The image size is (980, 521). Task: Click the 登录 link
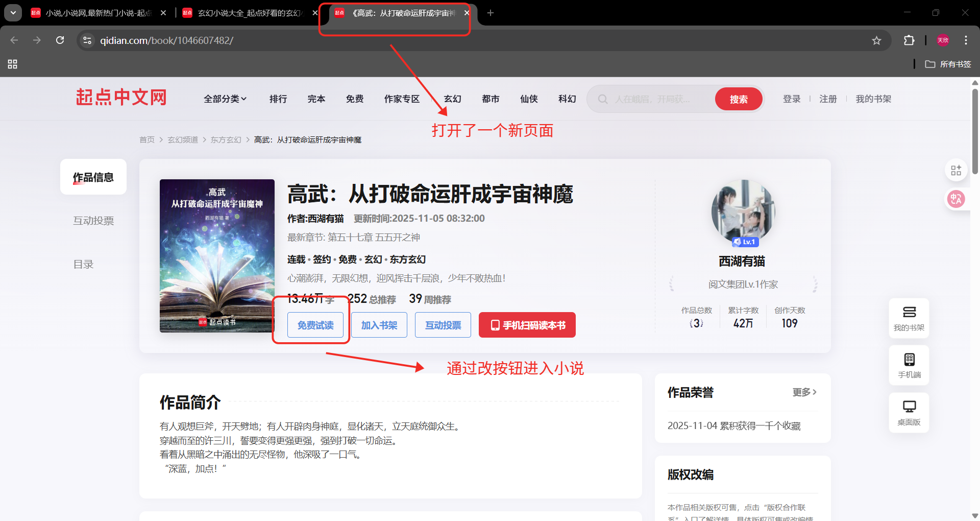click(x=792, y=99)
